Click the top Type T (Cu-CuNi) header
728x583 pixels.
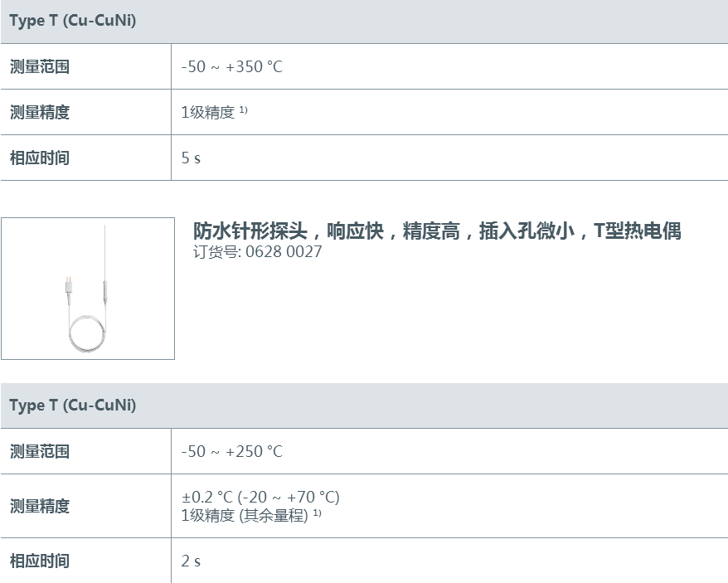[72, 21]
